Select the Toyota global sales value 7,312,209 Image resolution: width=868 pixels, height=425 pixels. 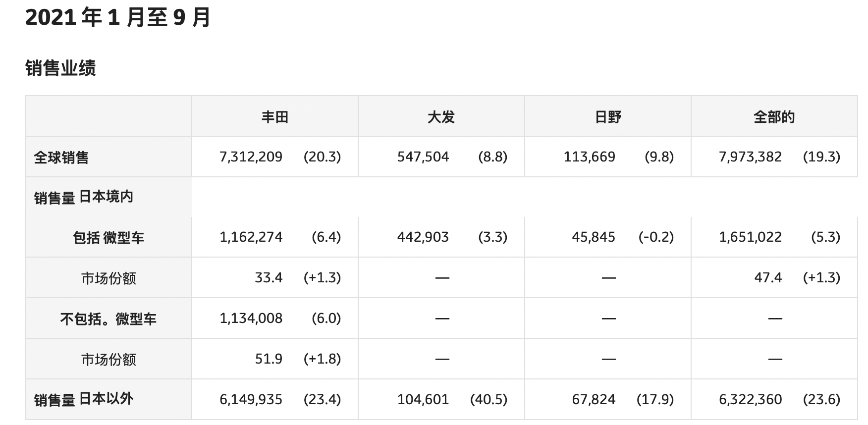(251, 157)
